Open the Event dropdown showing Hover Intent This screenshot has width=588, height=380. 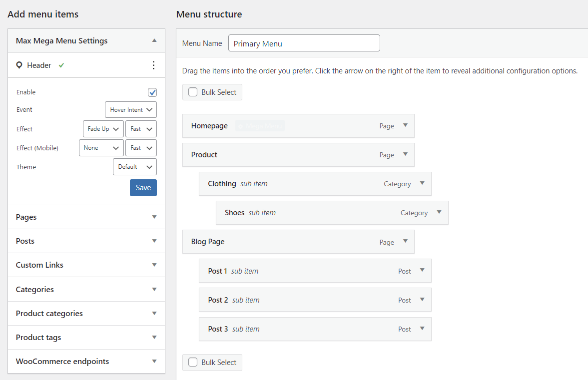point(130,109)
